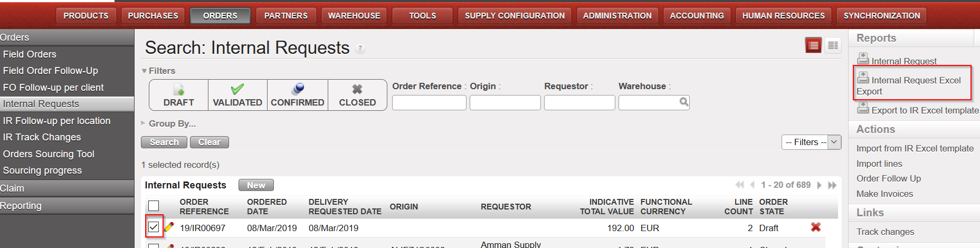This screenshot has height=248, width=980.
Task: Open the -- Filters -- dropdown
Action: pos(811,142)
